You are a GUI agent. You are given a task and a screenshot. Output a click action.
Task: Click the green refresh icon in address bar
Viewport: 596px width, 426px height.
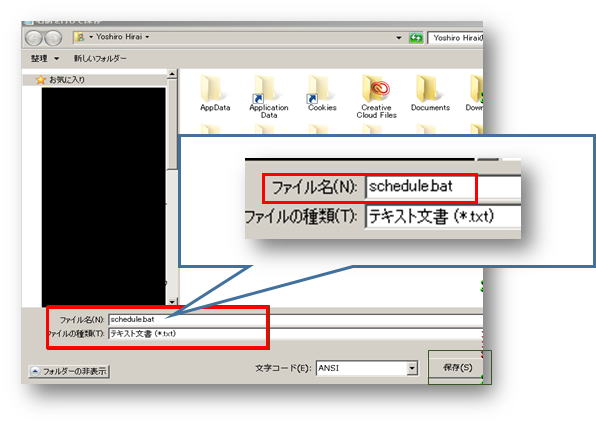tap(416, 38)
